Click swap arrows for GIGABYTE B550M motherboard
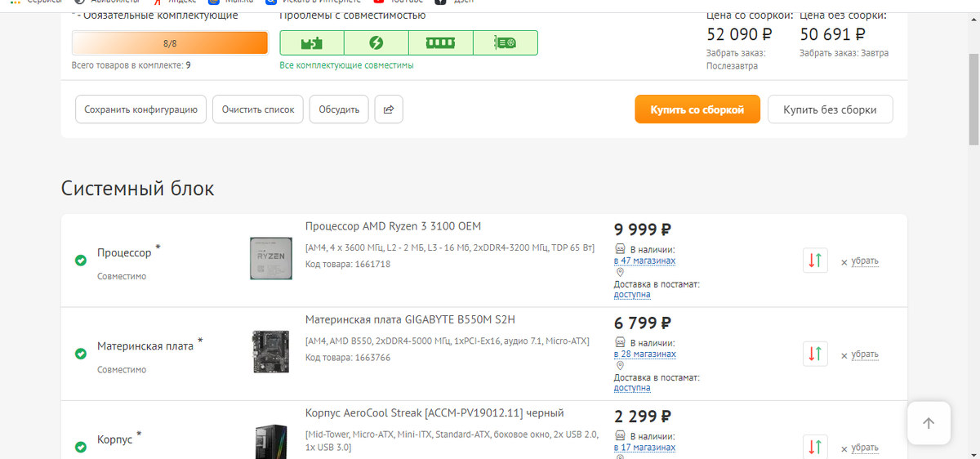This screenshot has width=980, height=459. click(816, 354)
